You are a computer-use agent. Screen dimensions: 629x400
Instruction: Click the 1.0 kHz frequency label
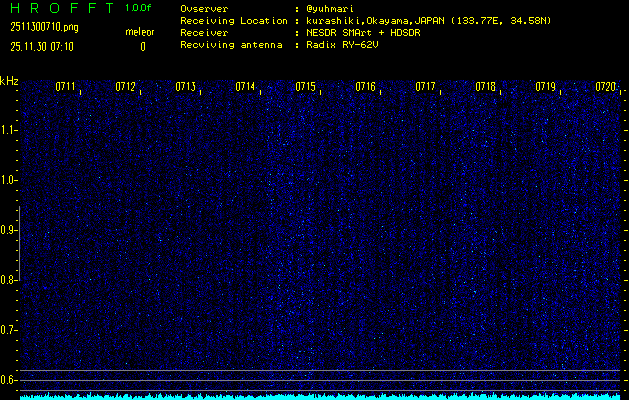click(x=9, y=180)
